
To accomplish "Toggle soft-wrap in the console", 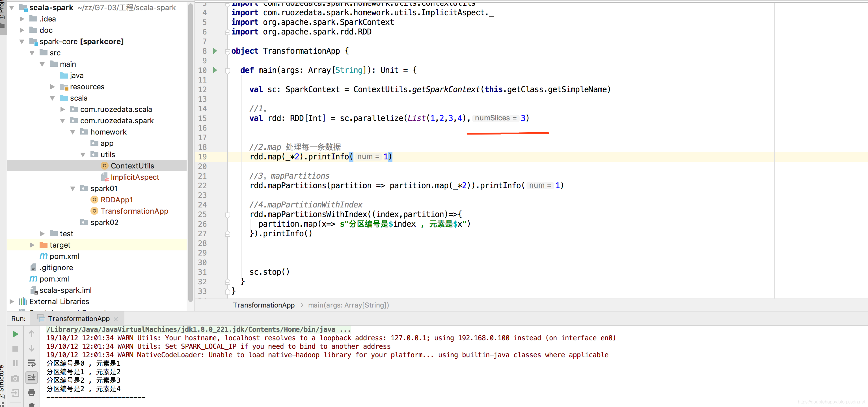I will (32, 363).
